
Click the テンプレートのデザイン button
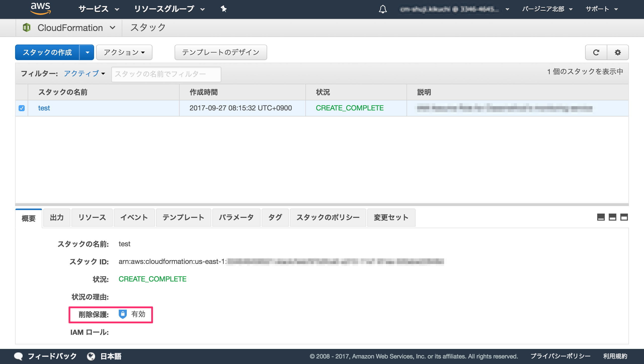click(x=221, y=52)
